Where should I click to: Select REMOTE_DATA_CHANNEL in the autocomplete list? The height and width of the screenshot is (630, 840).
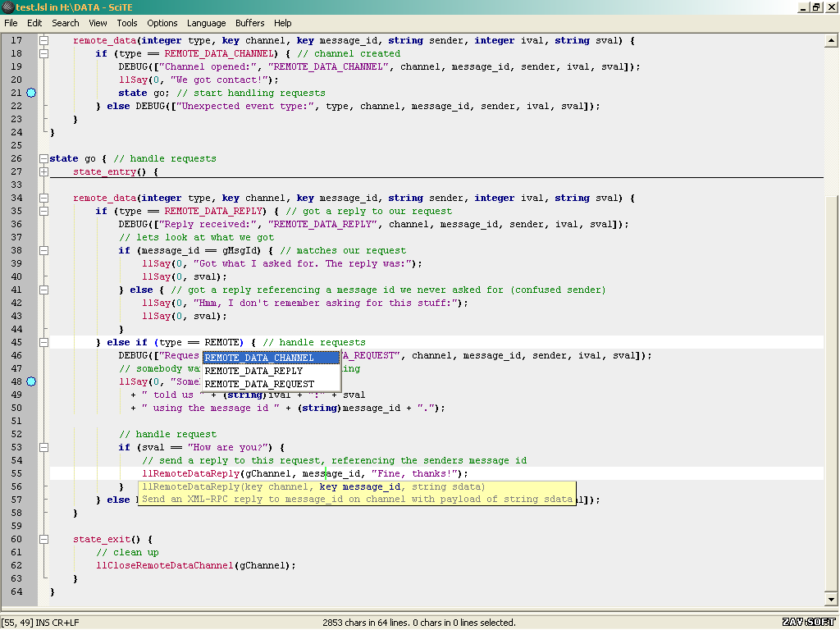[271, 358]
